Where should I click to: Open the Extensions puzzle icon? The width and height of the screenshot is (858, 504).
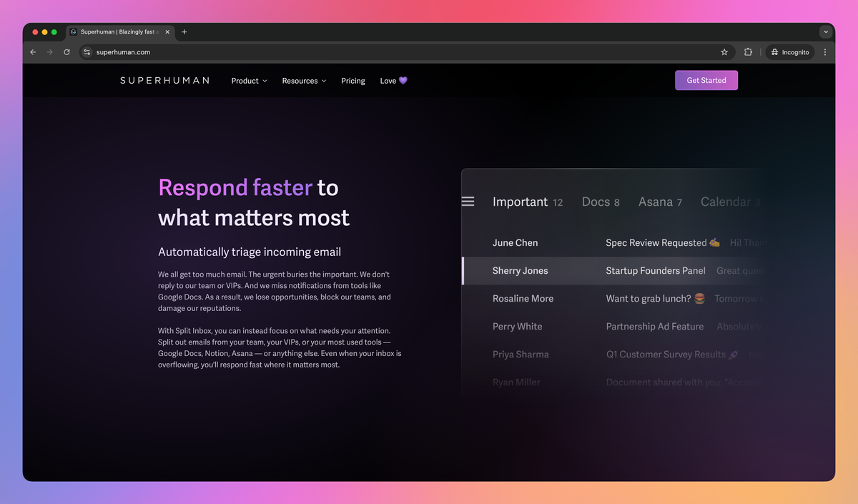[x=748, y=52]
